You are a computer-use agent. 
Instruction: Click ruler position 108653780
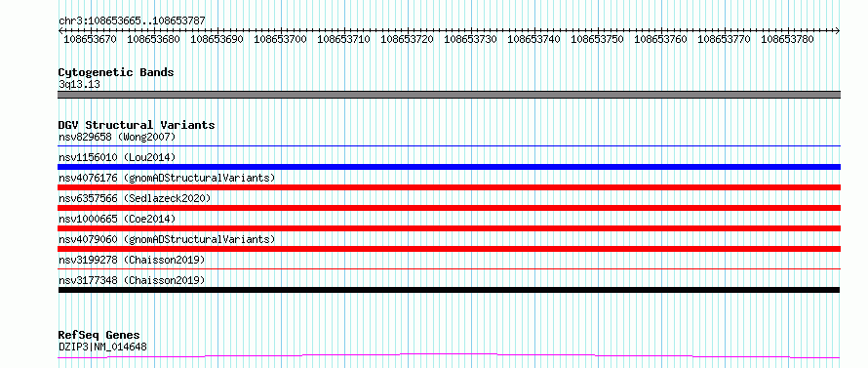pyautogui.click(x=787, y=39)
